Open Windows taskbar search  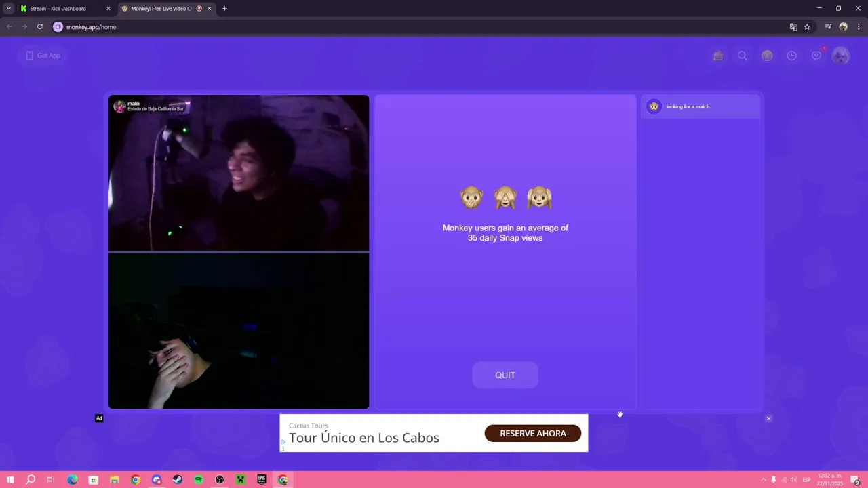[31, 480]
